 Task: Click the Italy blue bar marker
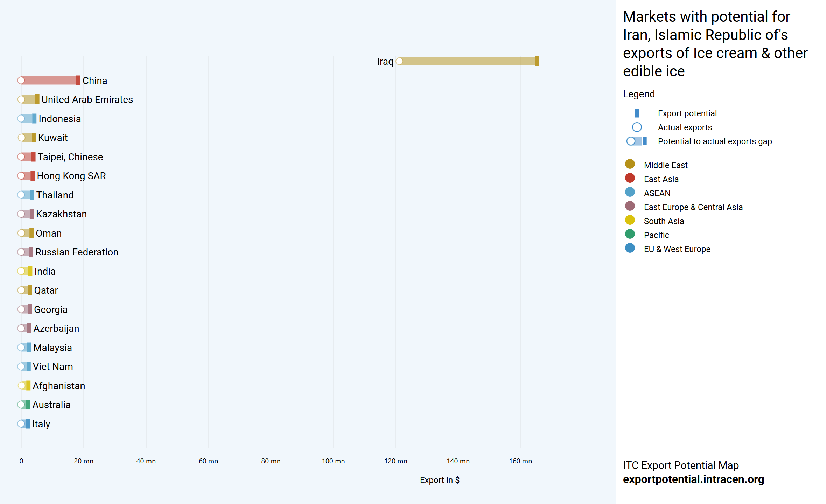coord(28,424)
